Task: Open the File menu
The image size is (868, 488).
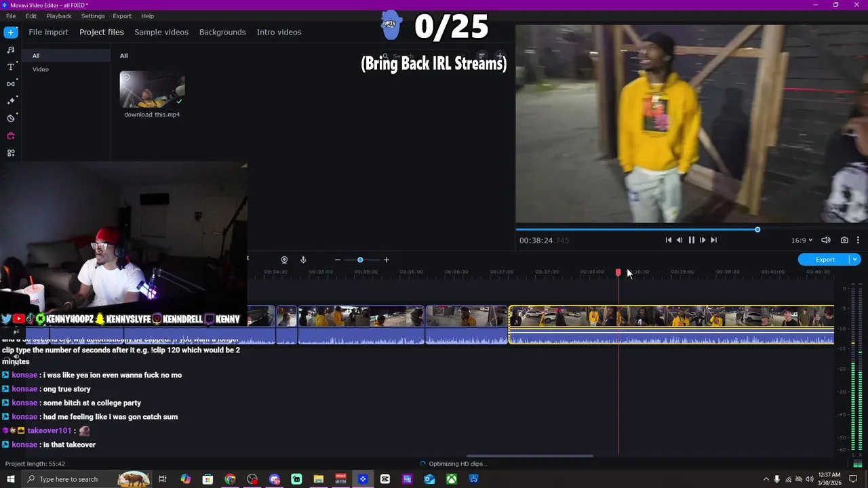Action: (11, 16)
